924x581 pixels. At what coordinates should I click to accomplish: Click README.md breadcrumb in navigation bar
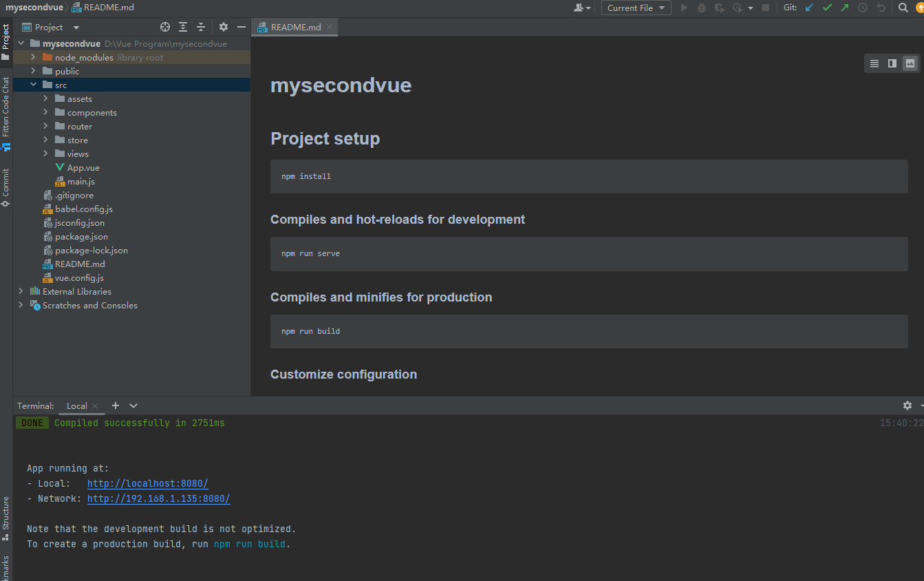point(103,8)
